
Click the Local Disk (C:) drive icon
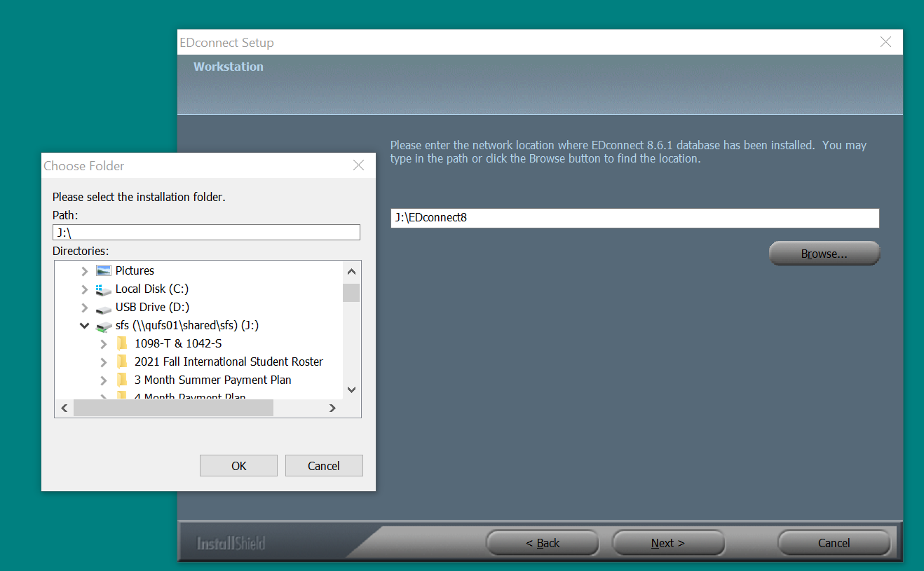coord(104,289)
